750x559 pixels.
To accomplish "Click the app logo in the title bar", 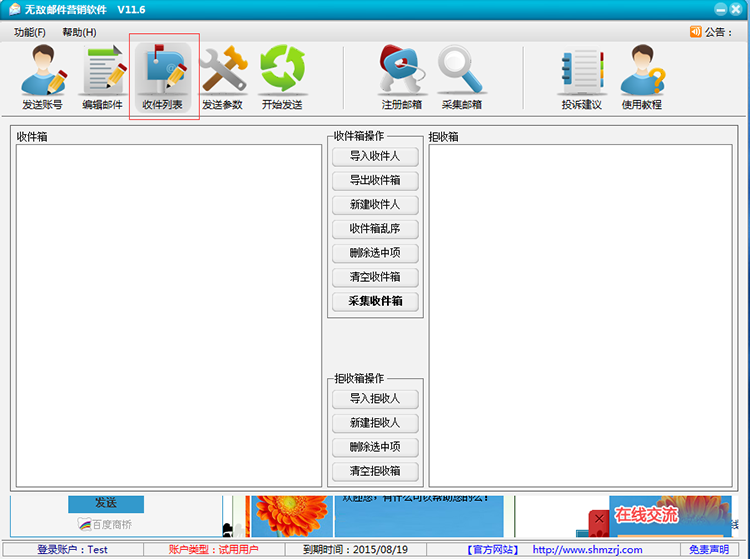I will tap(14, 9).
